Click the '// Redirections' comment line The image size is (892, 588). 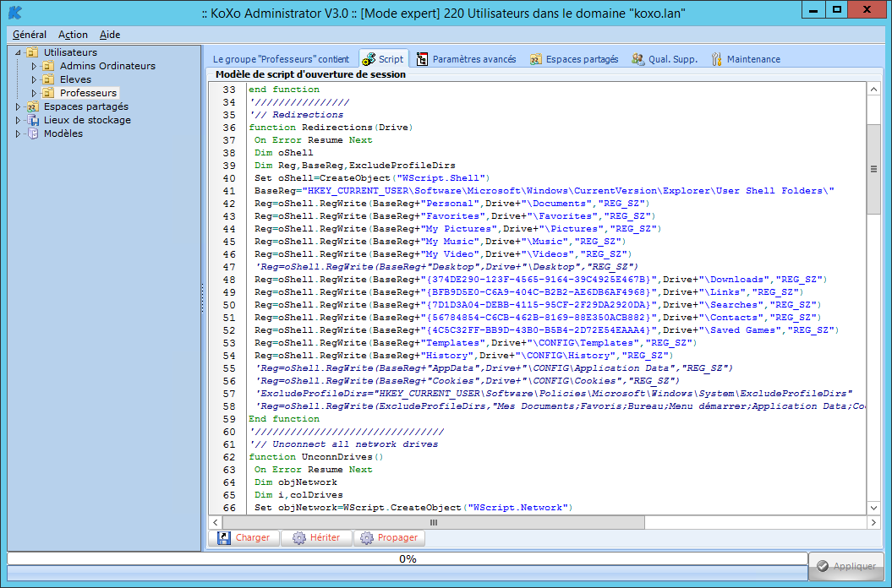297,114
